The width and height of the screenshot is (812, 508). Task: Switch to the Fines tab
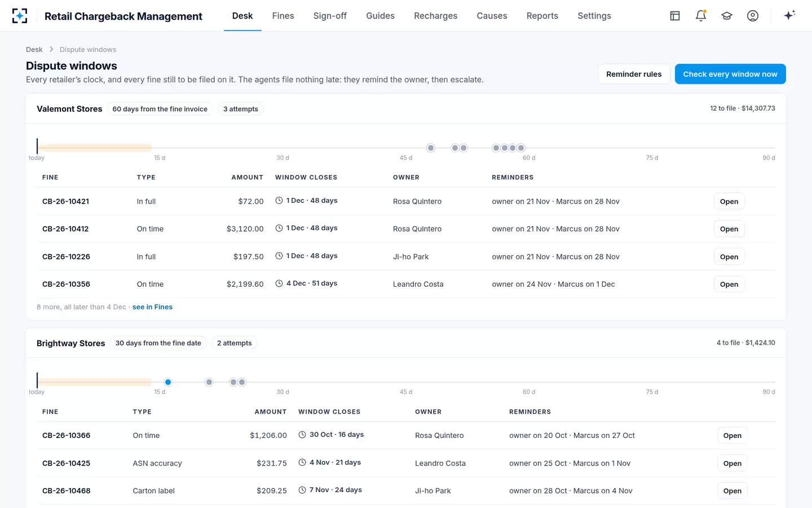(x=283, y=16)
